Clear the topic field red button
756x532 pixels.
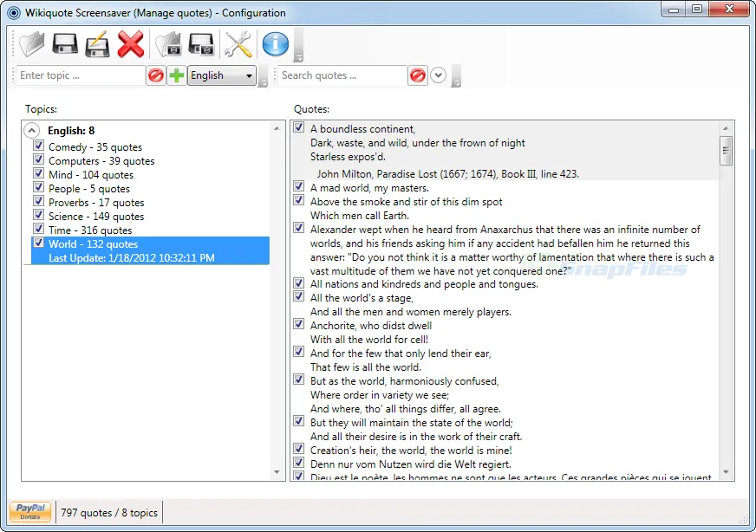156,75
